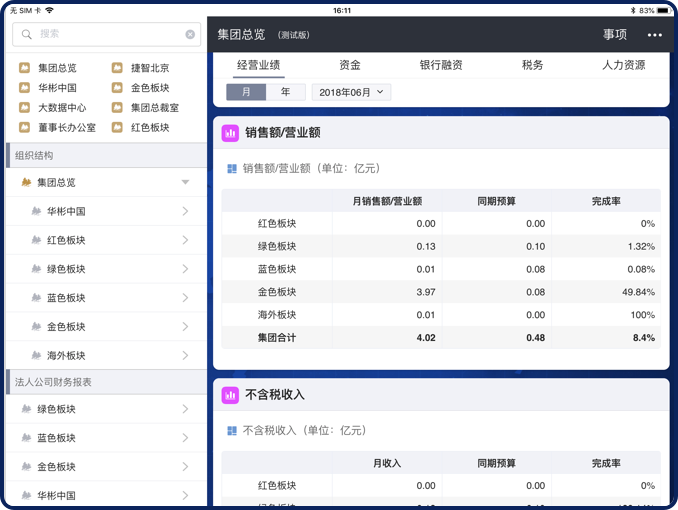This screenshot has height=510, width=678.
Task: Open 华彬中国 shortcut icon in top grid
Action: pyautogui.click(x=25, y=88)
